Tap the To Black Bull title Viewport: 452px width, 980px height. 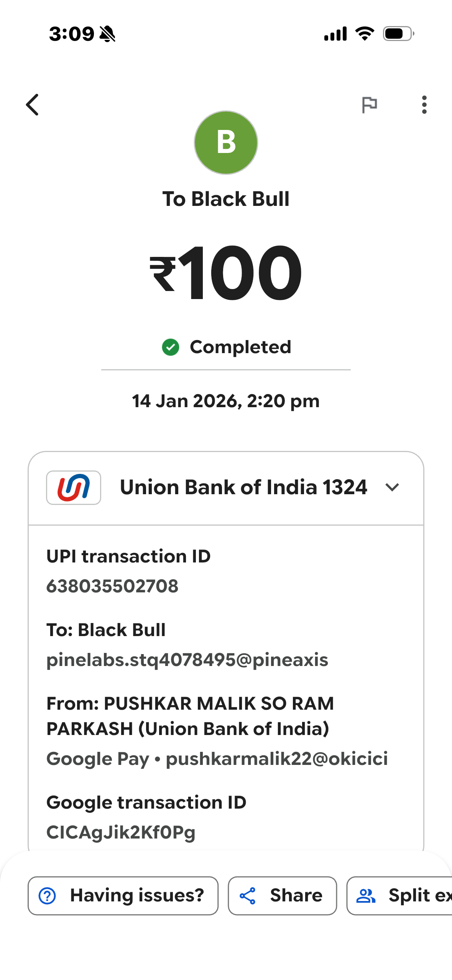tap(226, 199)
